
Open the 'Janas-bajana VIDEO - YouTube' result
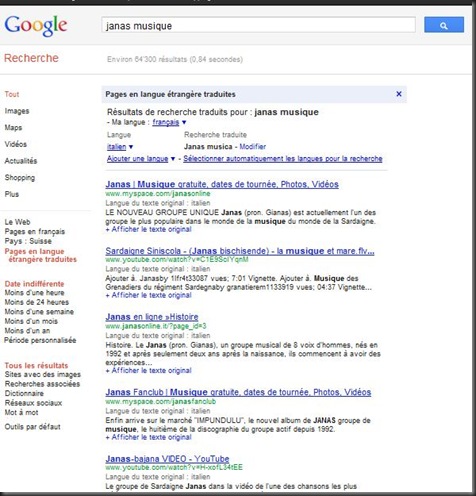pyautogui.click(x=167, y=459)
